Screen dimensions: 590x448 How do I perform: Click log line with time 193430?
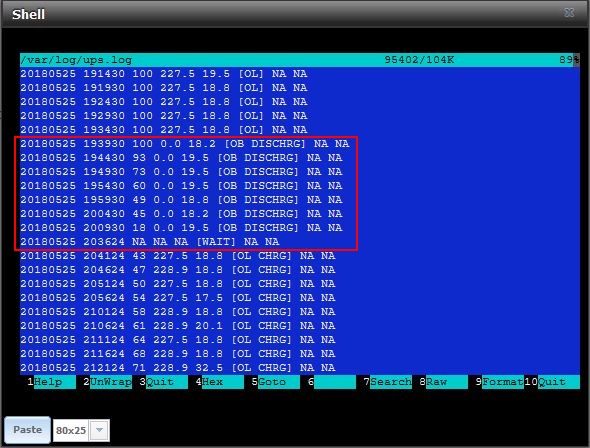point(164,130)
